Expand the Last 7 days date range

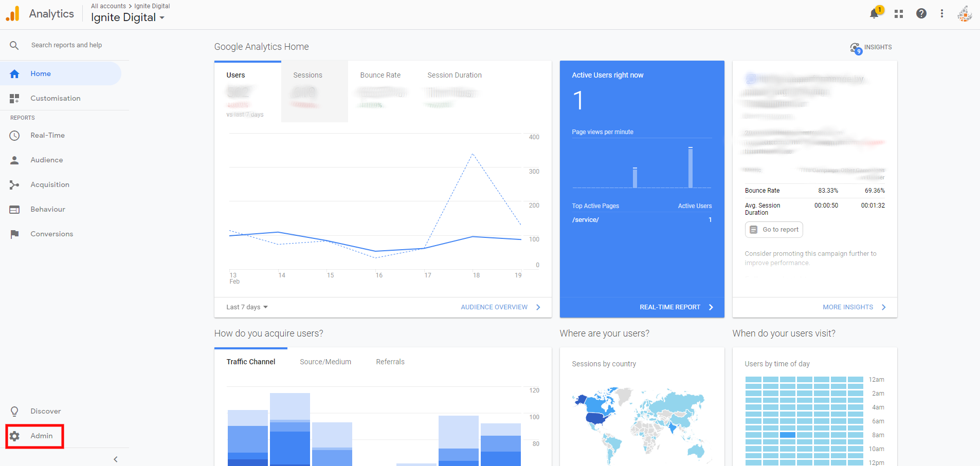pos(247,307)
